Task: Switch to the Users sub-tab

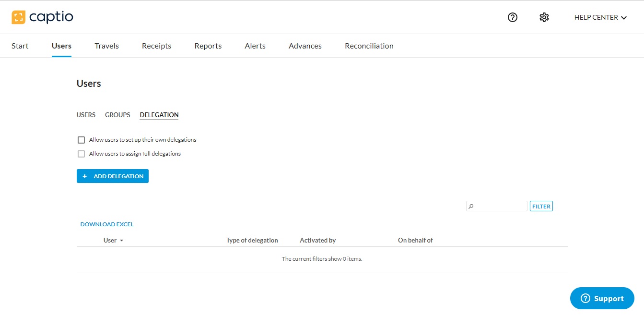Action: (86, 115)
